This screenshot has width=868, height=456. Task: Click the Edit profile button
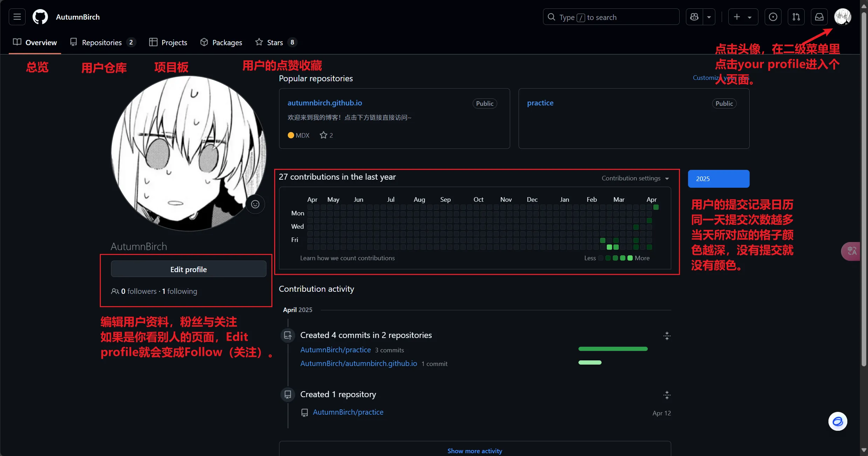188,269
